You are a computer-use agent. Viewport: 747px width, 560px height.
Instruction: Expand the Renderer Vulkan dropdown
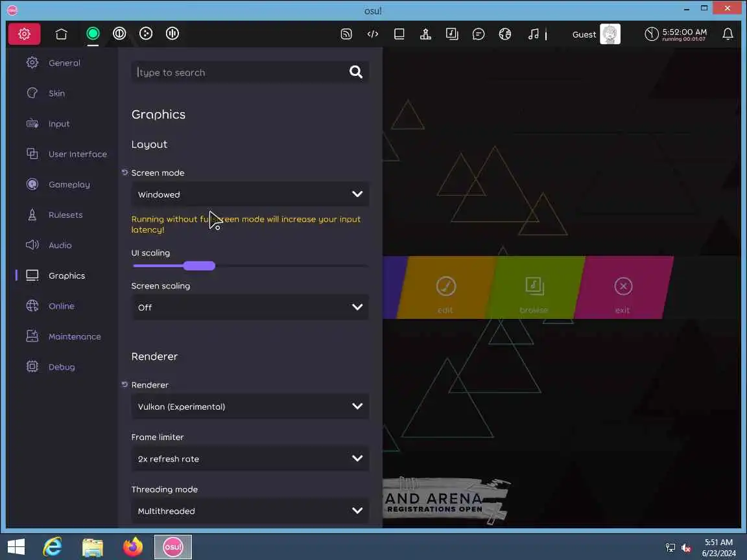pyautogui.click(x=250, y=406)
